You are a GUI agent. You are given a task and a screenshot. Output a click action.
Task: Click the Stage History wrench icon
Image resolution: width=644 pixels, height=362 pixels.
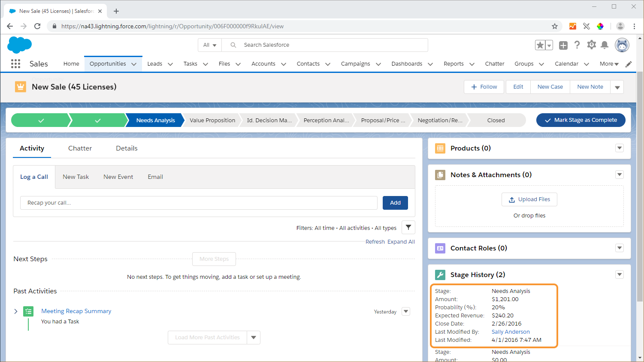pyautogui.click(x=440, y=275)
